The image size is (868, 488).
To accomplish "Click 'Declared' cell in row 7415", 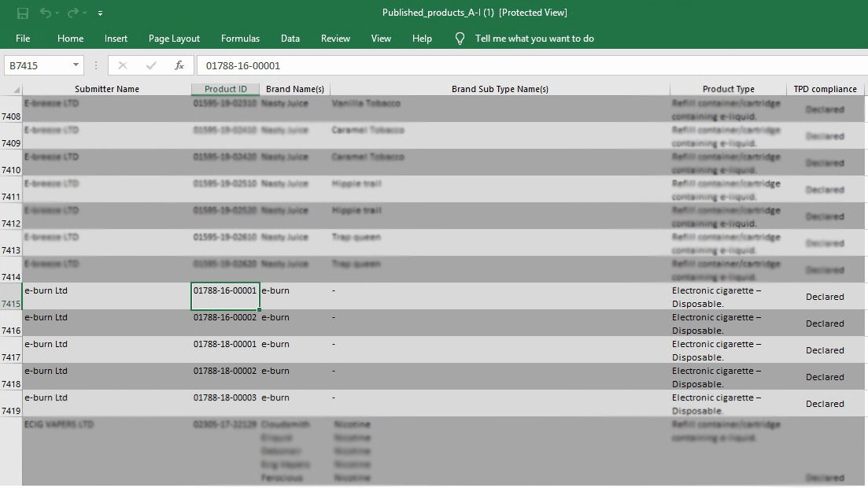I will 825,297.
